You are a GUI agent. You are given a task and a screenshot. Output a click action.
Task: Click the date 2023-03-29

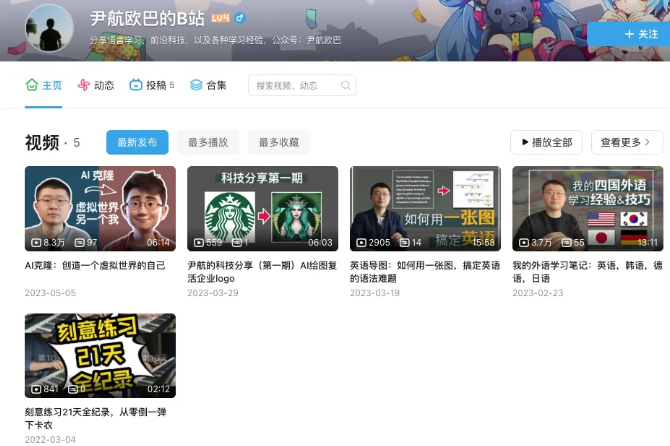click(213, 293)
